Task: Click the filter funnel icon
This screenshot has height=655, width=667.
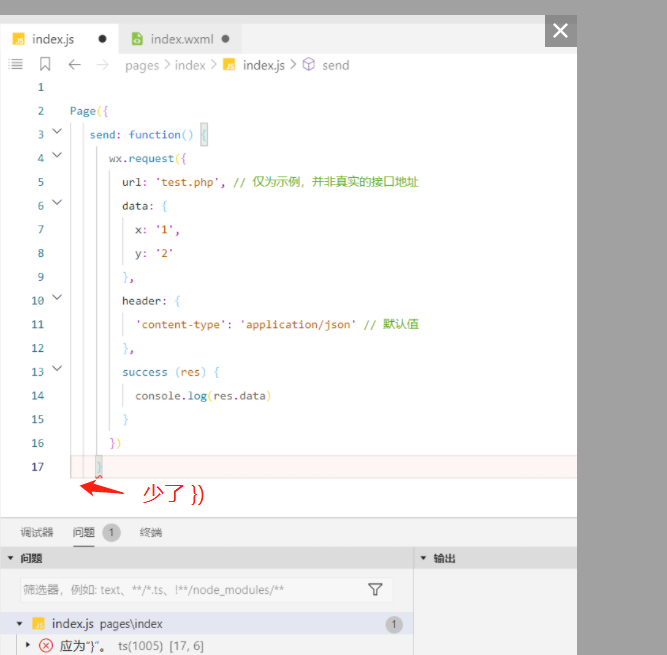Action: 375,590
